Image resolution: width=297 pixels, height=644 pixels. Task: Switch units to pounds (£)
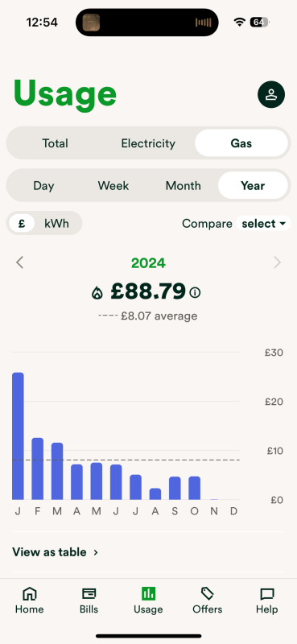click(x=22, y=224)
